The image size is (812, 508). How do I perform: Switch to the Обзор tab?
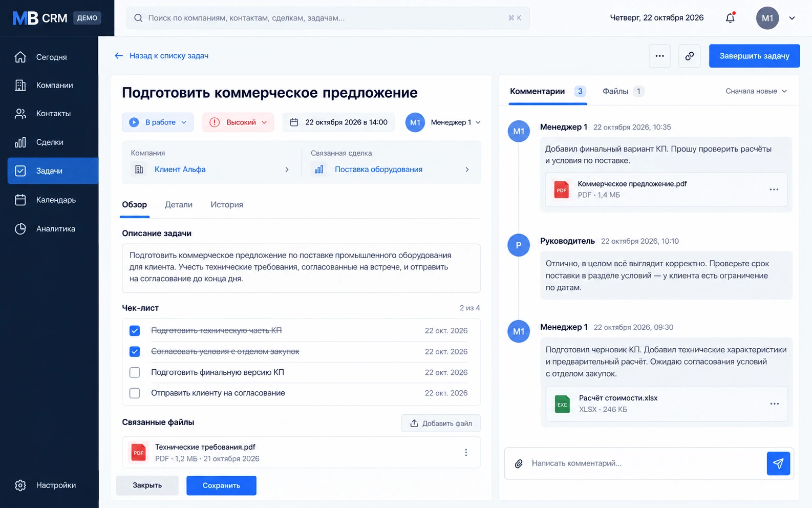point(135,205)
